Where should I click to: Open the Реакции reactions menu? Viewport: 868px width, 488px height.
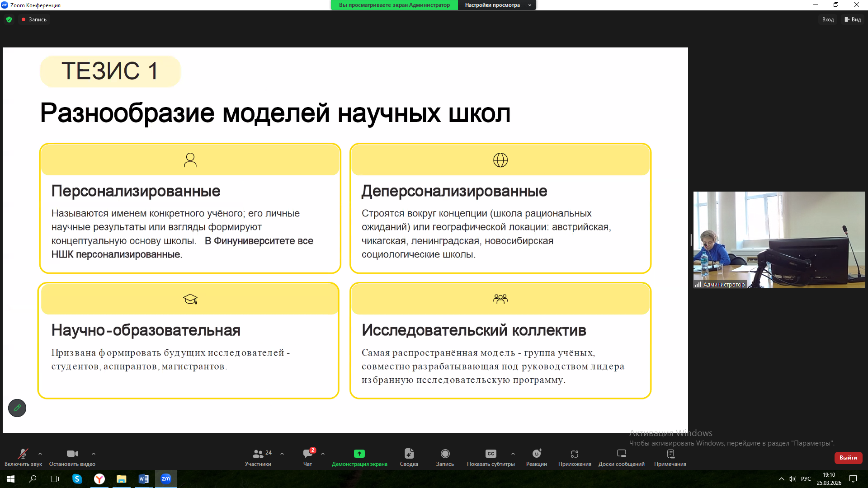coord(537,457)
